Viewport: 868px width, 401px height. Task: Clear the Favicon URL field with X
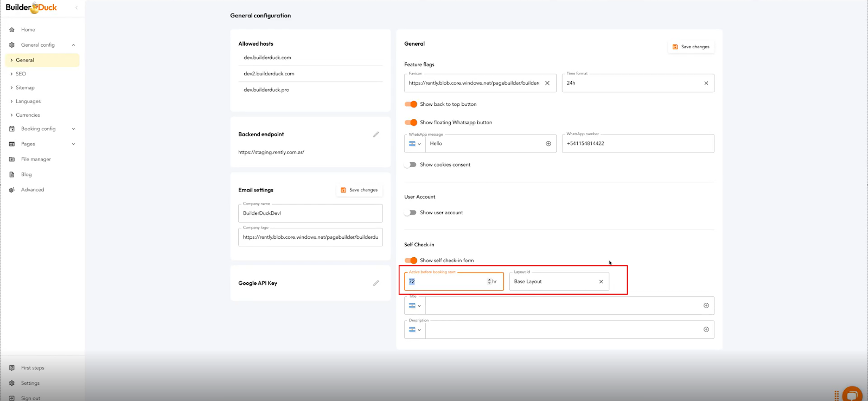547,83
